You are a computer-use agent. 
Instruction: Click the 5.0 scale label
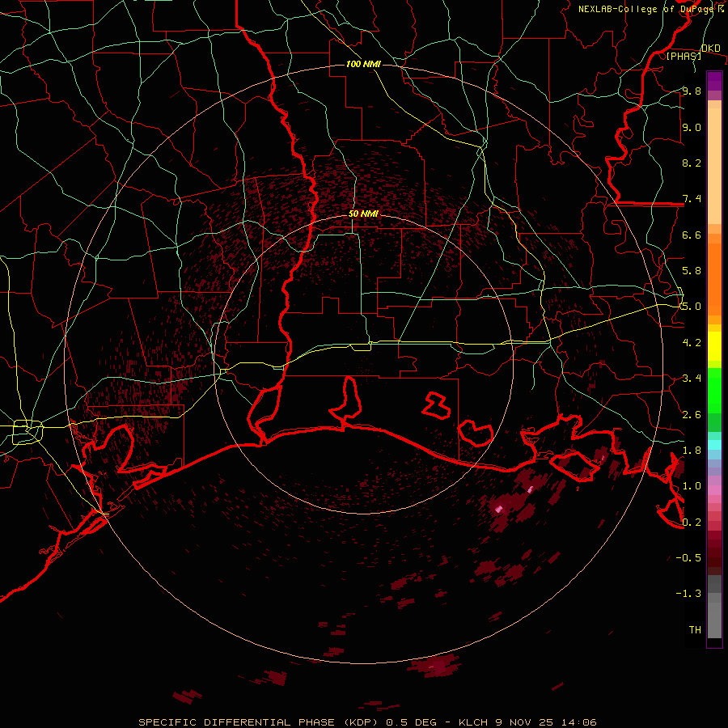tap(692, 307)
